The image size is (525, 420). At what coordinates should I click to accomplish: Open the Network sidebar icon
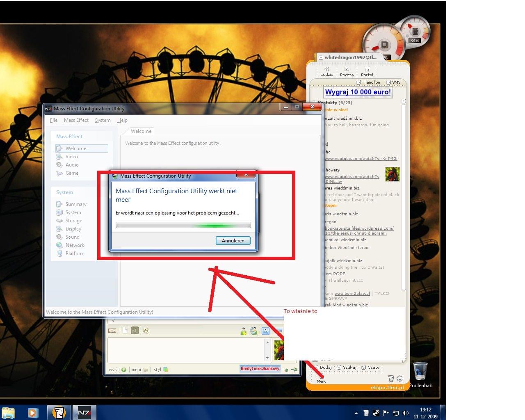coord(59,245)
